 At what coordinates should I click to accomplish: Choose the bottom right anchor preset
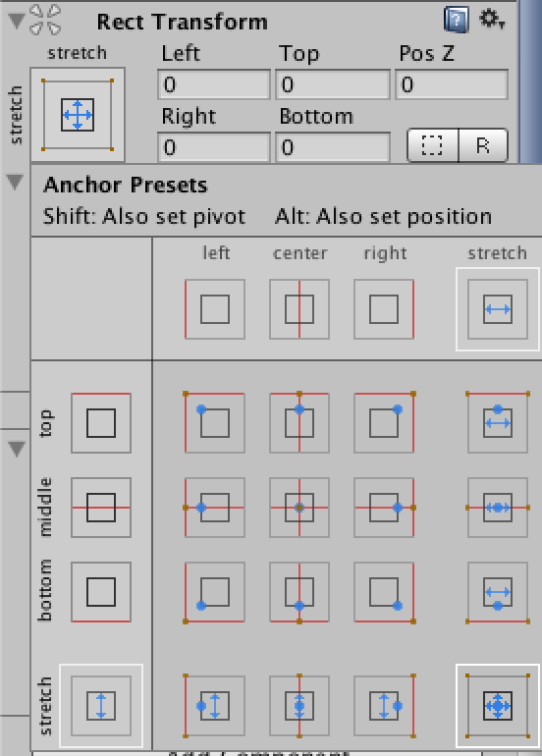(384, 592)
